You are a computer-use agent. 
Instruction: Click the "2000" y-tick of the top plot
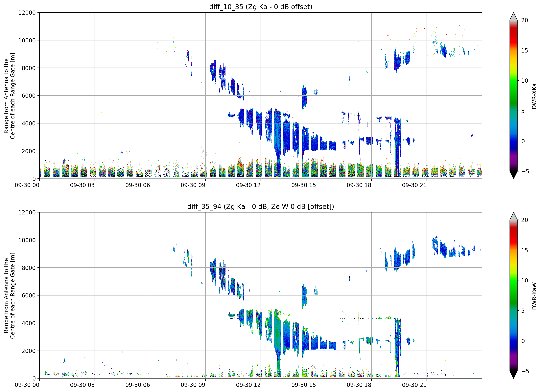click(29, 151)
